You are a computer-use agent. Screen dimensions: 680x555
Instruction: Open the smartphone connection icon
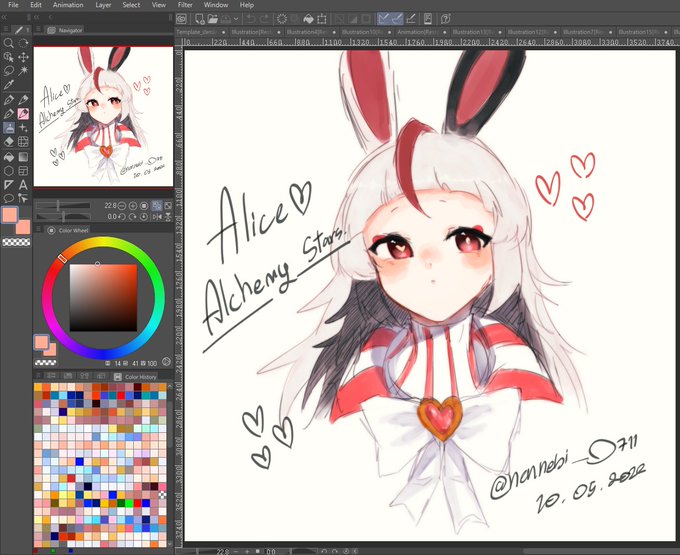(x=428, y=19)
